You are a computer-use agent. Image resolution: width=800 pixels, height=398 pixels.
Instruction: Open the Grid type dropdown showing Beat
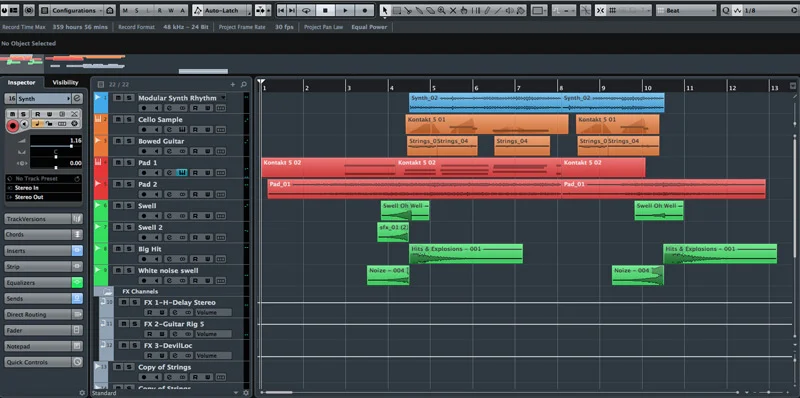click(x=686, y=10)
